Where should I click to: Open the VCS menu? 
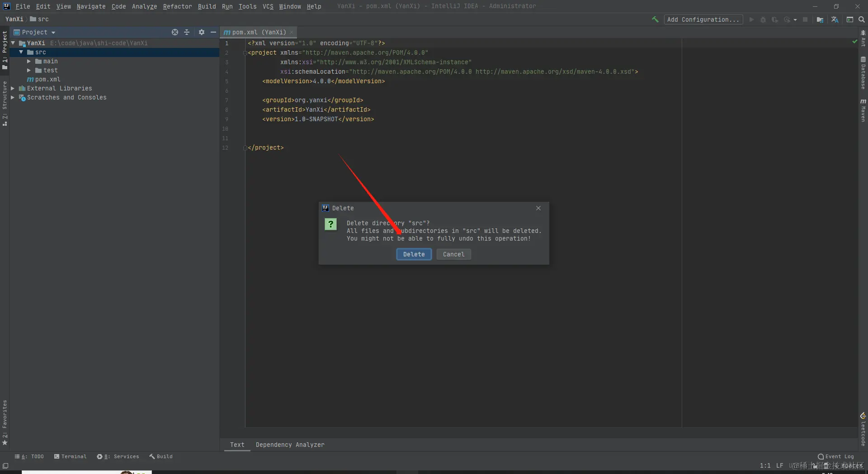point(268,6)
